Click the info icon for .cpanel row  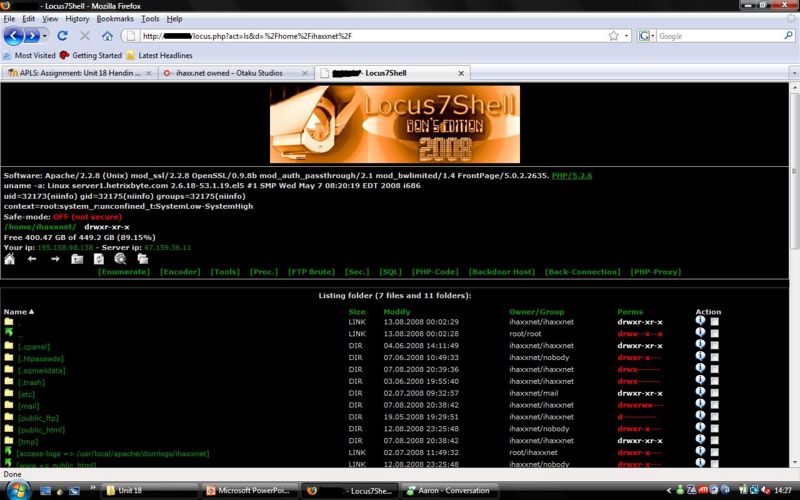pos(700,345)
